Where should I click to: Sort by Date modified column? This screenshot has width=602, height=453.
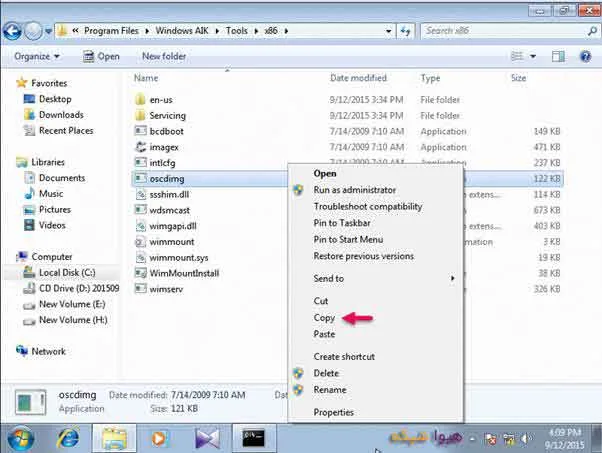point(358,78)
